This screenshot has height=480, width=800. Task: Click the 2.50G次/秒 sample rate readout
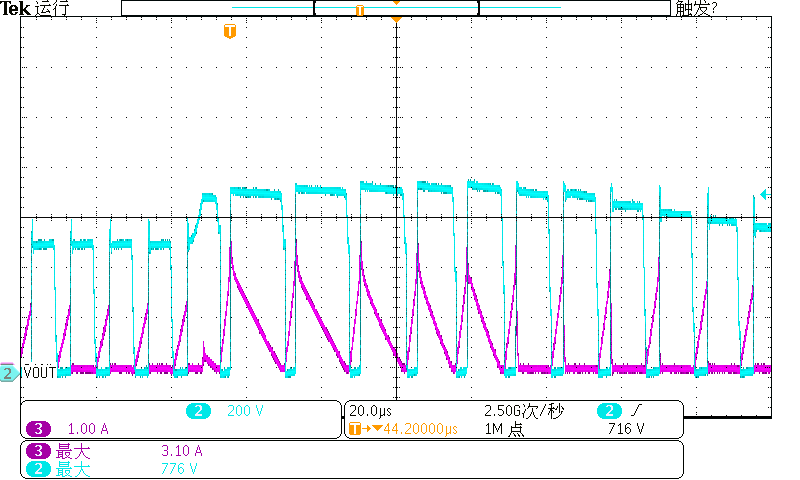[523, 411]
